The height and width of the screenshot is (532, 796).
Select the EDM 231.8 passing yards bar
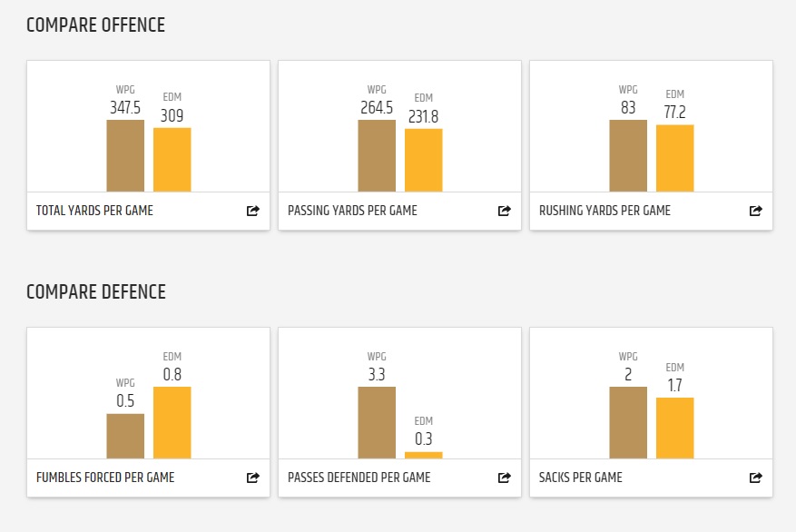(423, 161)
